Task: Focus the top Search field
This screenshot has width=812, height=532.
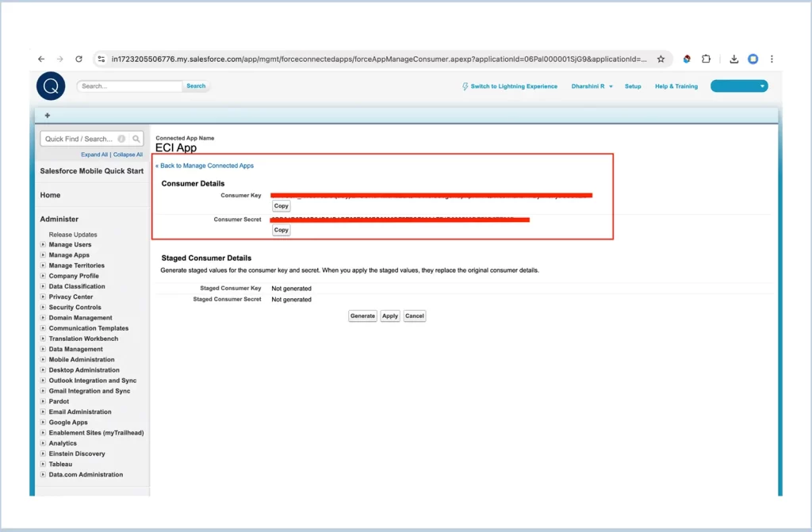Action: (129, 86)
